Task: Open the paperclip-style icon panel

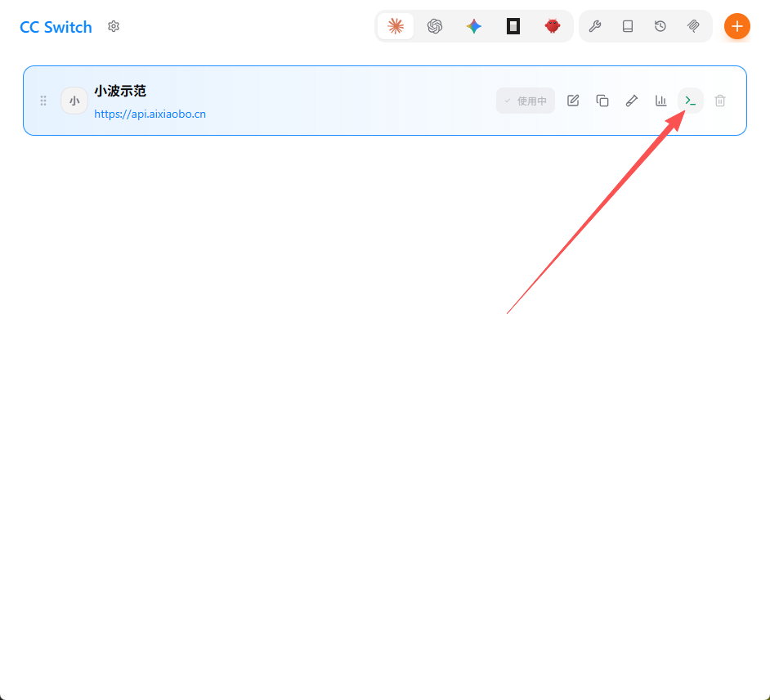Action: (x=693, y=26)
